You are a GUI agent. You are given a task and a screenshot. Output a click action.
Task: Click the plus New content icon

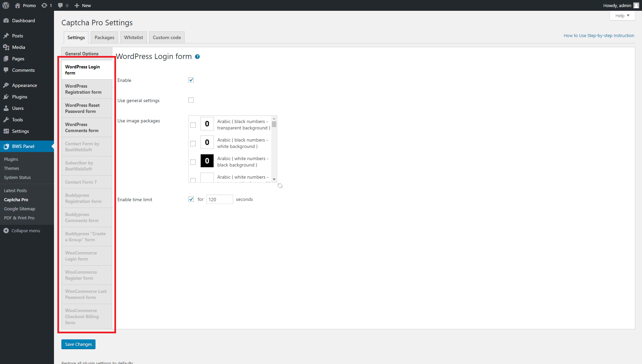coord(77,5)
